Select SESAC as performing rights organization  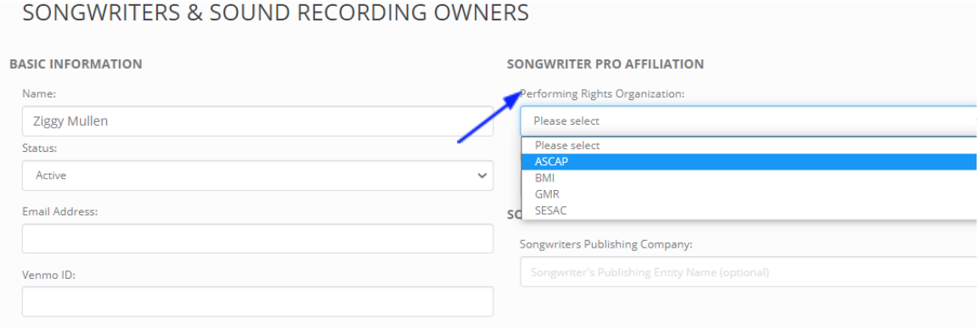tap(749, 210)
